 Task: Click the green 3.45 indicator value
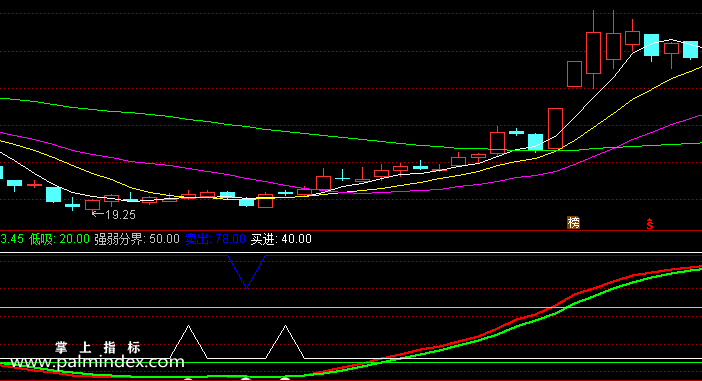(x=12, y=239)
